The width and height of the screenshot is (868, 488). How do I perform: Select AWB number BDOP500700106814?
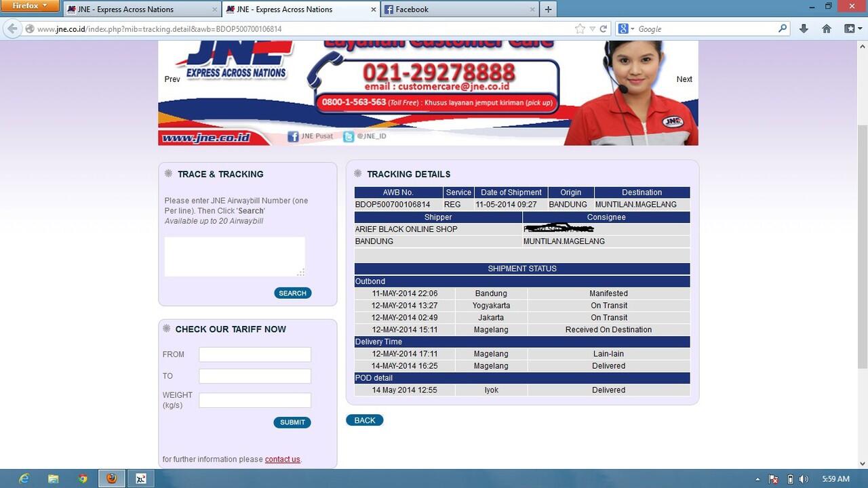393,204
